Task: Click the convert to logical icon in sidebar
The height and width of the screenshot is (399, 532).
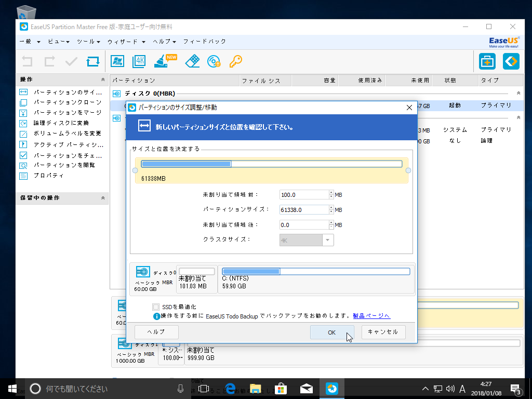Action: click(x=23, y=124)
